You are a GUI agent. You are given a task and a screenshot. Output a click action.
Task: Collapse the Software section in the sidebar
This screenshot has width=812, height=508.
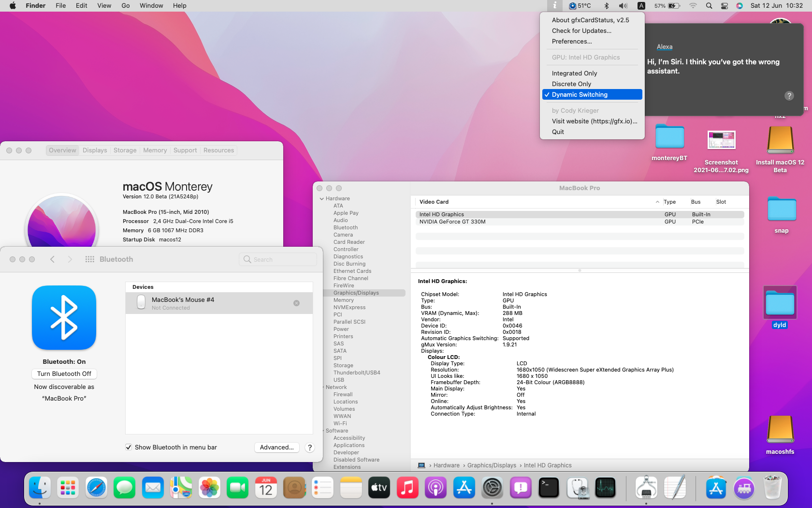(324, 431)
